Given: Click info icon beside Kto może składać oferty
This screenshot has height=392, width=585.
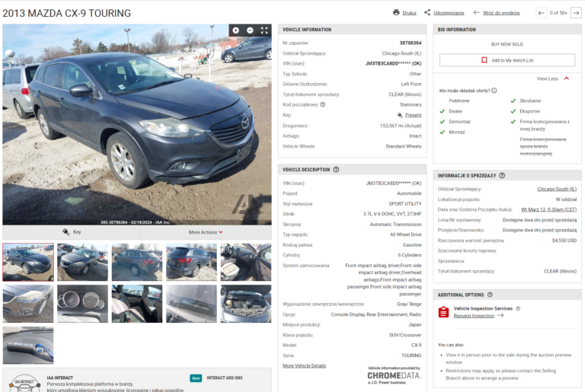Looking at the screenshot, I should tap(494, 91).
